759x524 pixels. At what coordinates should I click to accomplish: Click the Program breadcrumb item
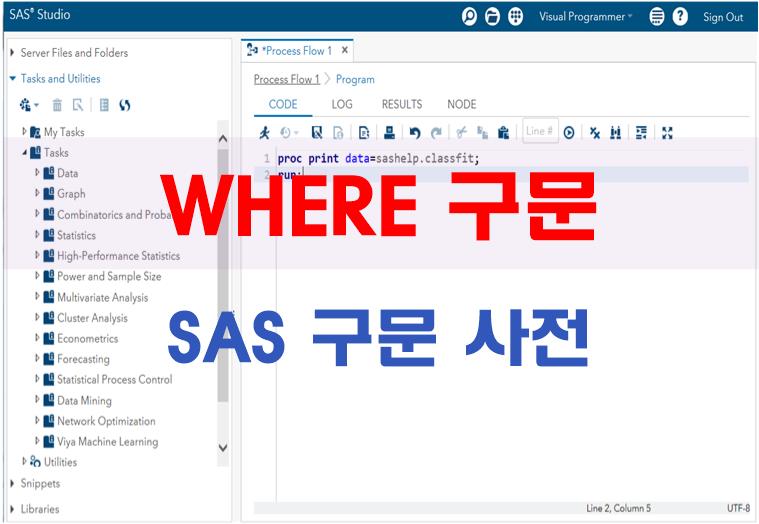pyautogui.click(x=355, y=79)
